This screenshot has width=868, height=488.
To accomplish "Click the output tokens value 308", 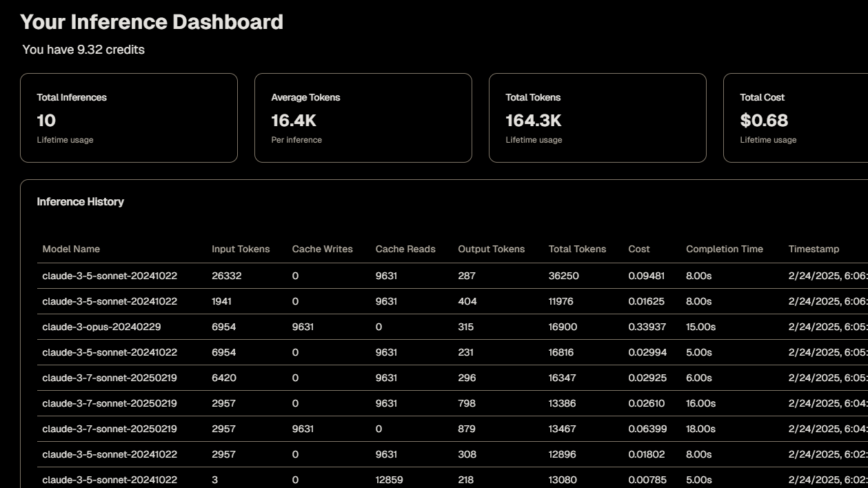I will pos(467,454).
